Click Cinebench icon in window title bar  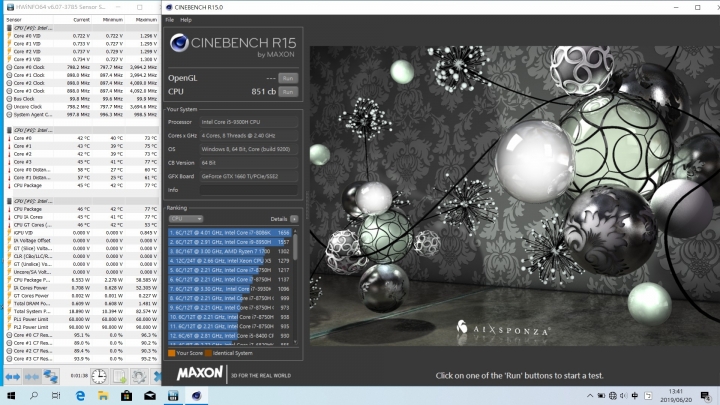169,7
